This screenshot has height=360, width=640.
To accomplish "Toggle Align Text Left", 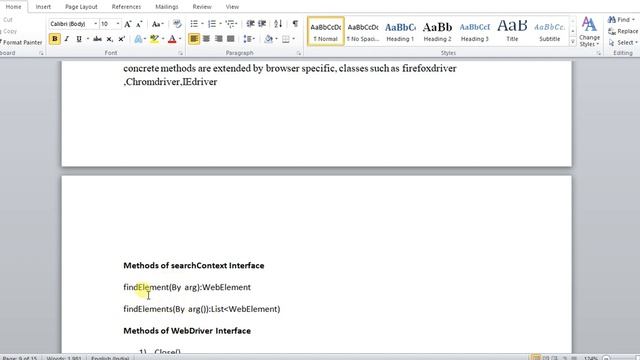I will tap(194, 39).
